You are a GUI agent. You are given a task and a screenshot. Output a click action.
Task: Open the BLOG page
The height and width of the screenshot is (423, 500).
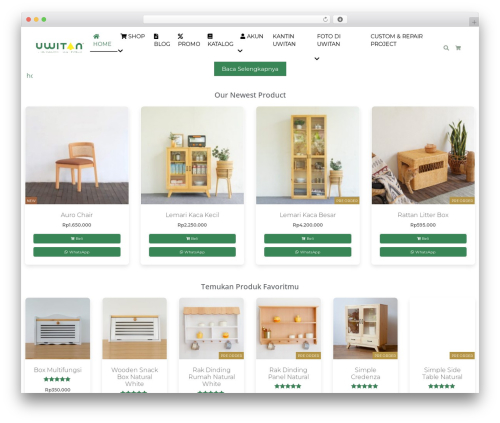[x=162, y=40]
